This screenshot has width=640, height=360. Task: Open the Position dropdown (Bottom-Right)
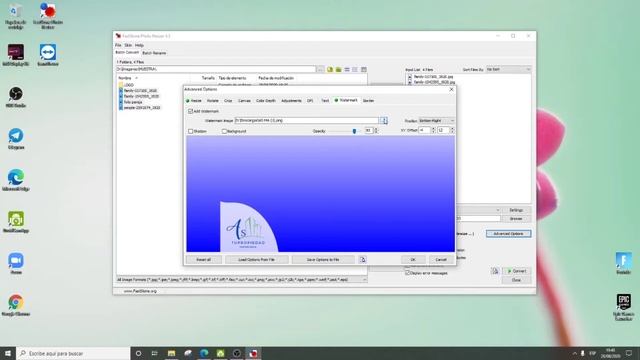click(x=436, y=121)
